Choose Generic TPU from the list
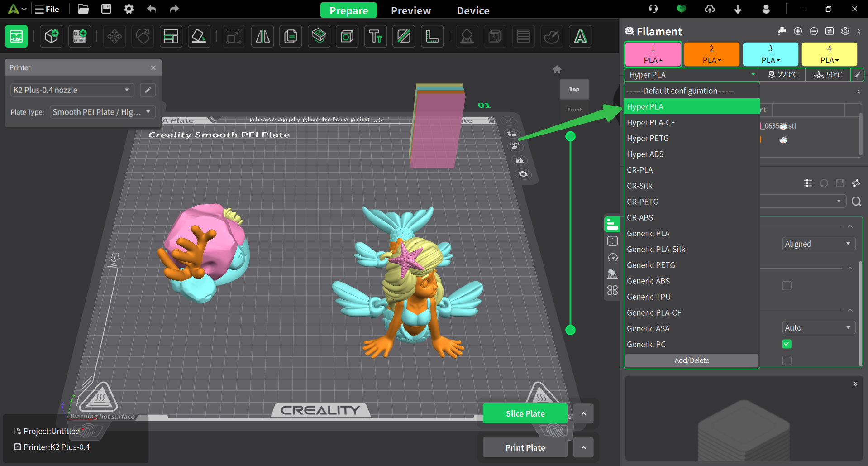This screenshot has height=466, width=868. tap(692, 297)
